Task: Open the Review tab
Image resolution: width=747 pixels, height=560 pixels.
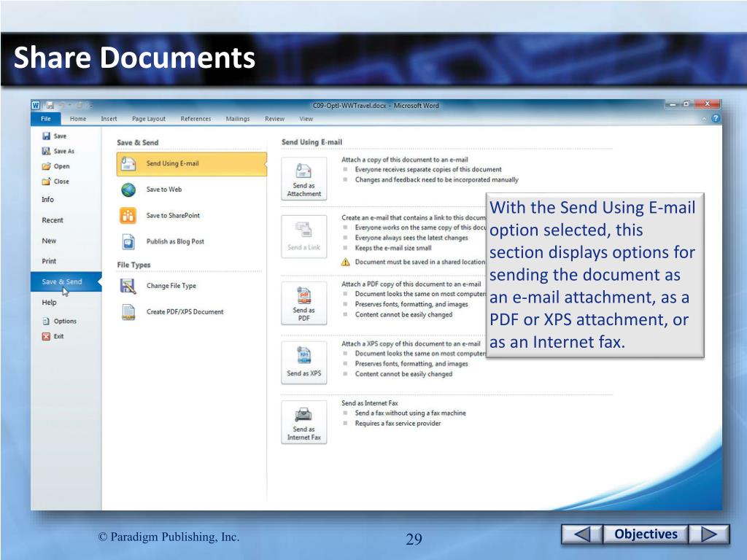Action: pos(274,119)
